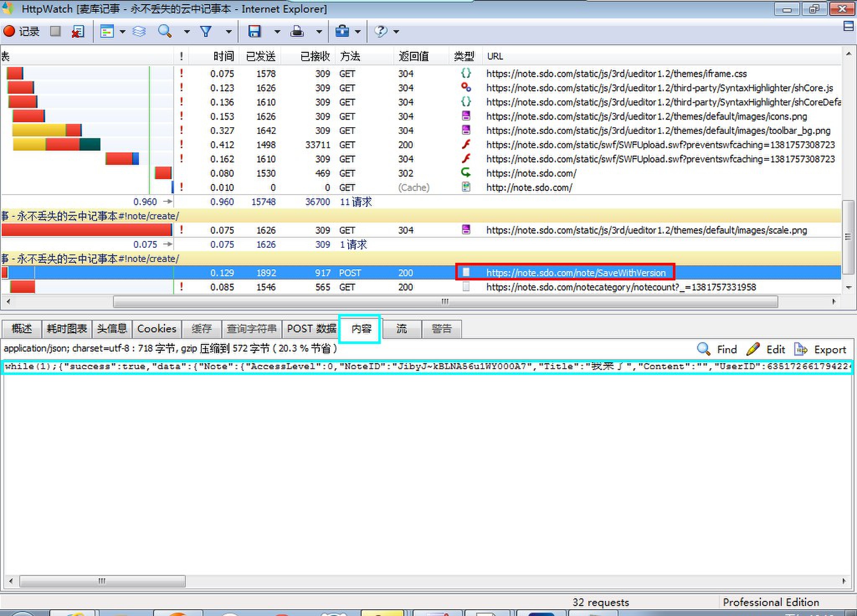Clear the log with red-X icon
The height and width of the screenshot is (616, 857).
(x=77, y=31)
